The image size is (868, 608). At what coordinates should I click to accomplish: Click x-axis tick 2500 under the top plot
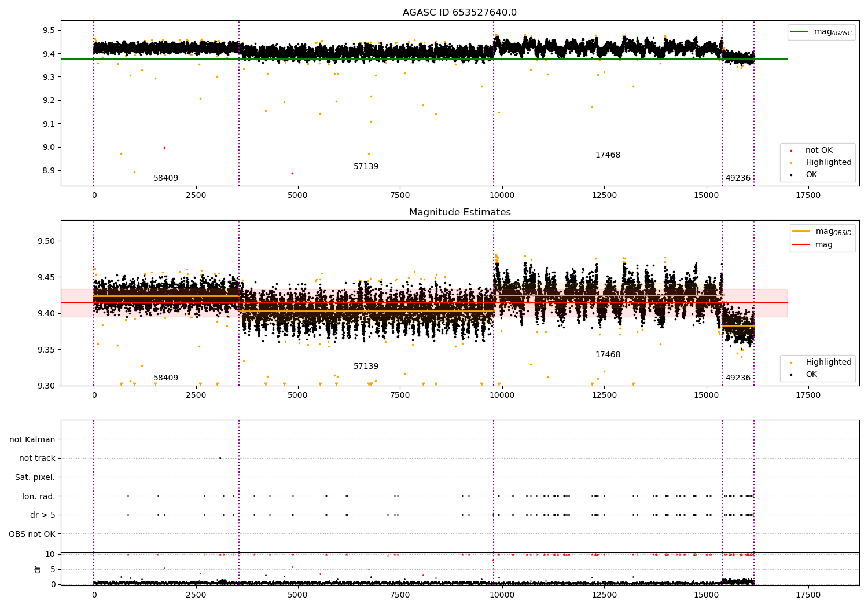(x=196, y=196)
